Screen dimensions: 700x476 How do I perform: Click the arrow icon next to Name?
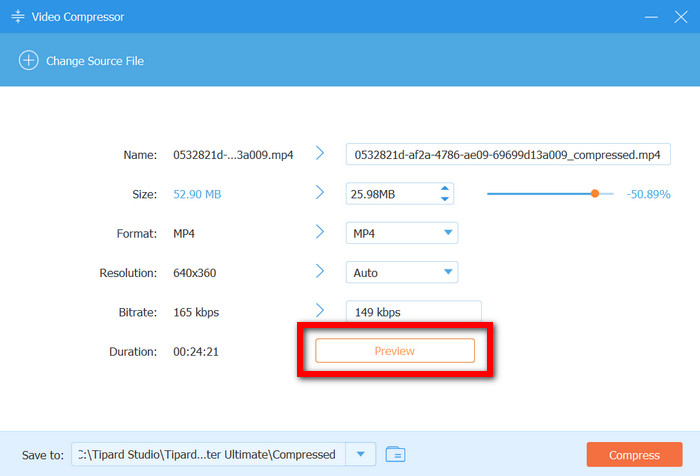pos(320,153)
